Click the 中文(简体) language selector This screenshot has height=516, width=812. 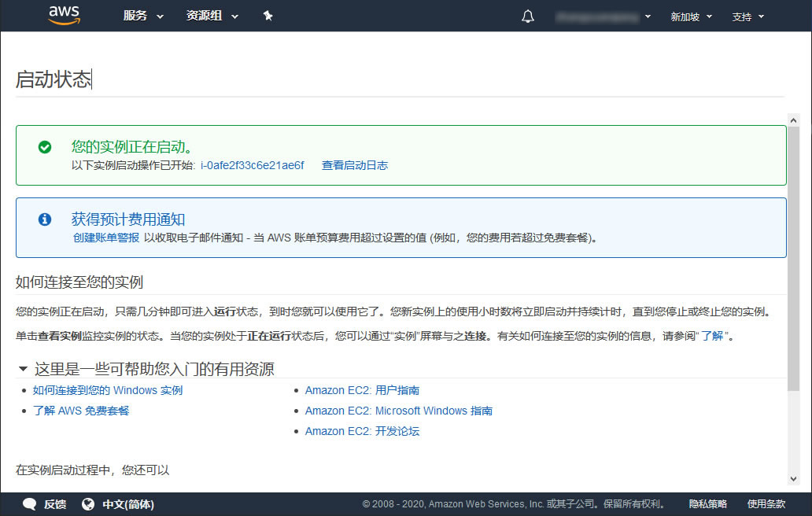[x=128, y=504]
